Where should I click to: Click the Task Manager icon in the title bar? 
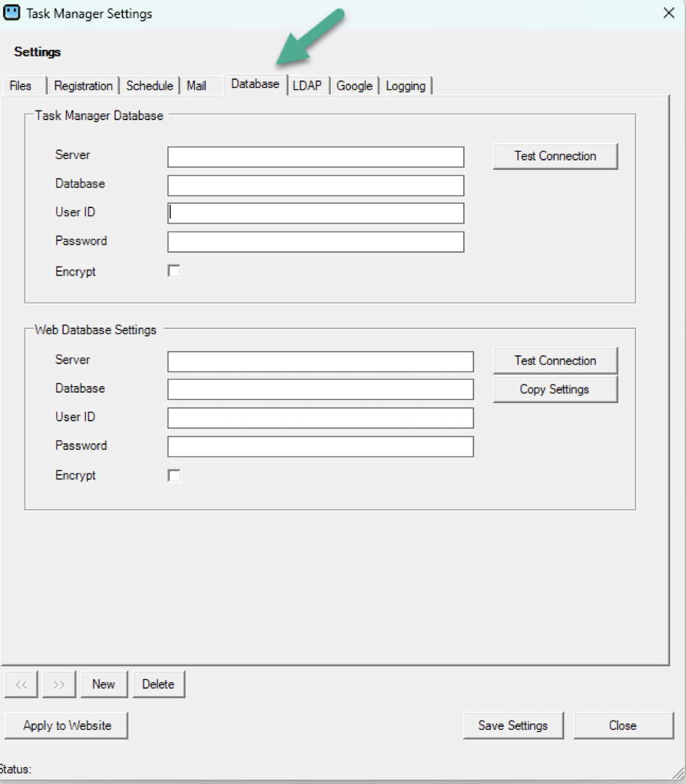coord(13,13)
